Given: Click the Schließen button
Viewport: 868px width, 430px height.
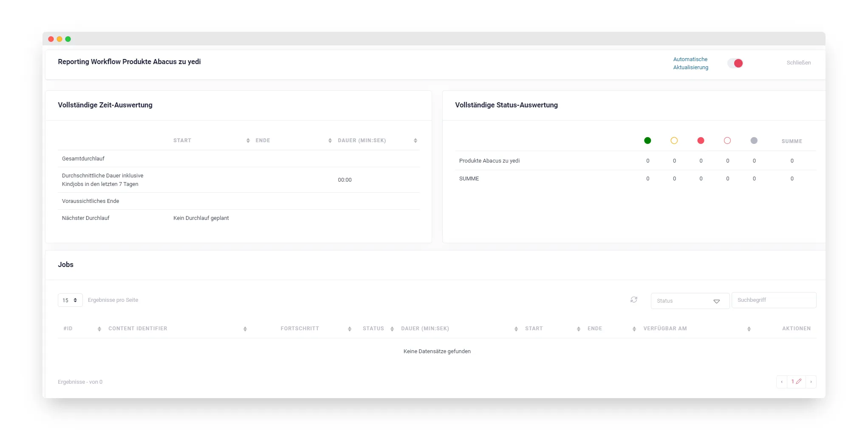Looking at the screenshot, I should (x=798, y=63).
